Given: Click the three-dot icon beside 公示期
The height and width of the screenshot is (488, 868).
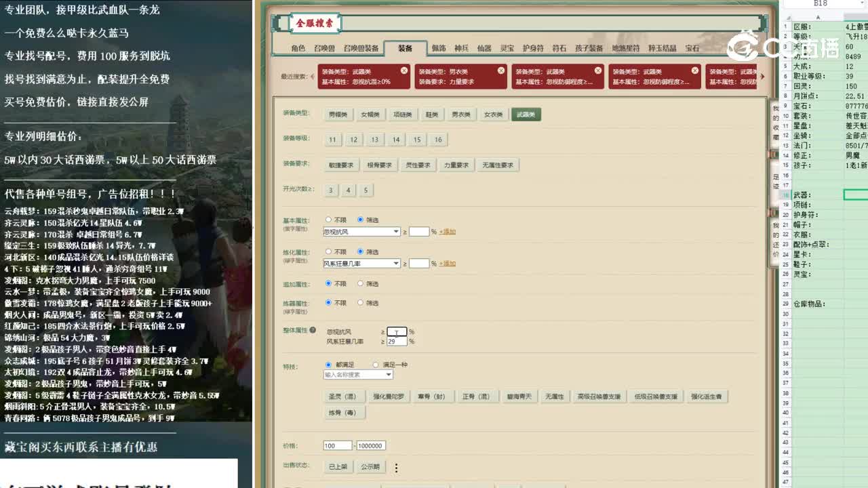Looking at the screenshot, I should pyautogui.click(x=396, y=466).
